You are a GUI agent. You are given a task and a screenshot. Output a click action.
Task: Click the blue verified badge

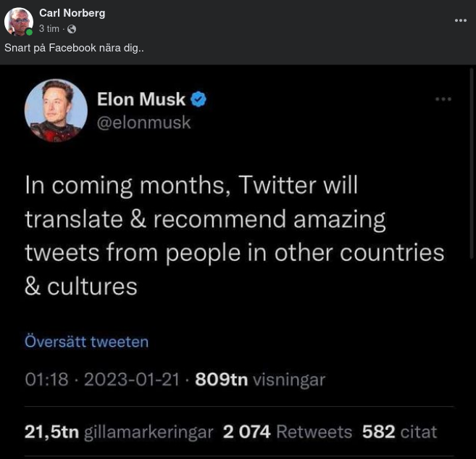pos(199,99)
